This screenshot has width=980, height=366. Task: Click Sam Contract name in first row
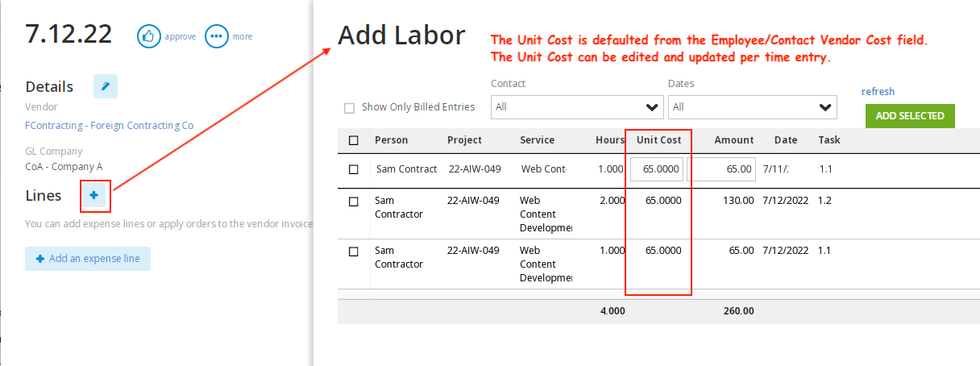tap(407, 170)
